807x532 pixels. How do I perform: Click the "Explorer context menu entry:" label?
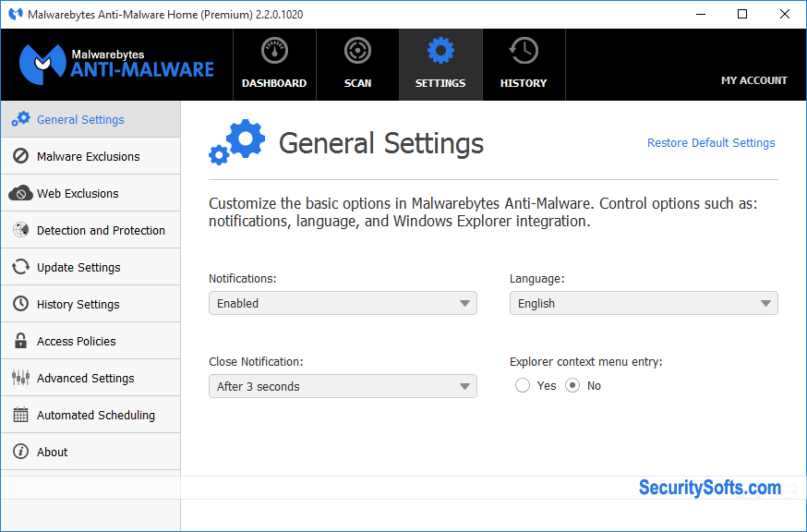585,361
